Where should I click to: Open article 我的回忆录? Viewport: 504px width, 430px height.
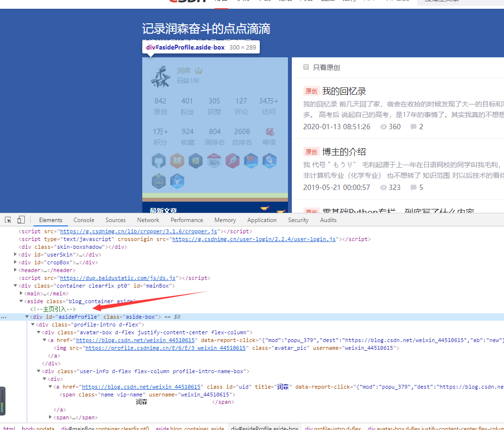[344, 91]
